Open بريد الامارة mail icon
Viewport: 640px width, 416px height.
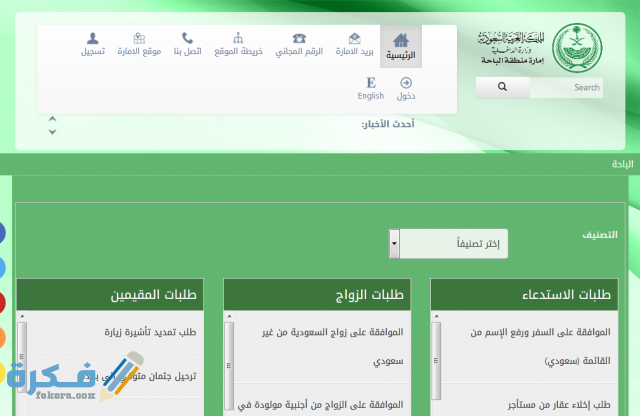pos(355,38)
